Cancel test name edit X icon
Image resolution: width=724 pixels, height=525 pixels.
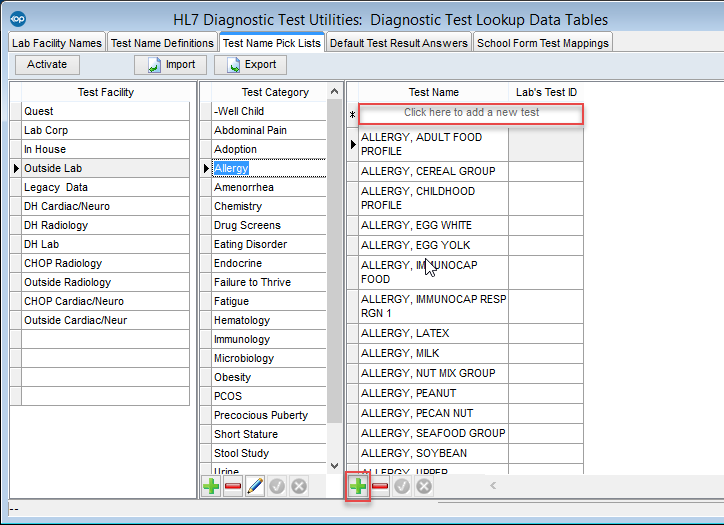pyautogui.click(x=424, y=486)
